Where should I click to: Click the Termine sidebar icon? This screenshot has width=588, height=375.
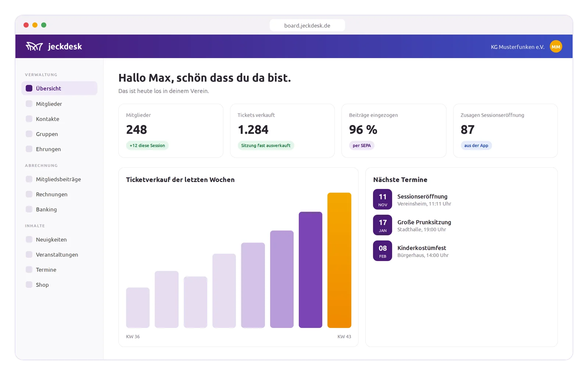(x=29, y=269)
